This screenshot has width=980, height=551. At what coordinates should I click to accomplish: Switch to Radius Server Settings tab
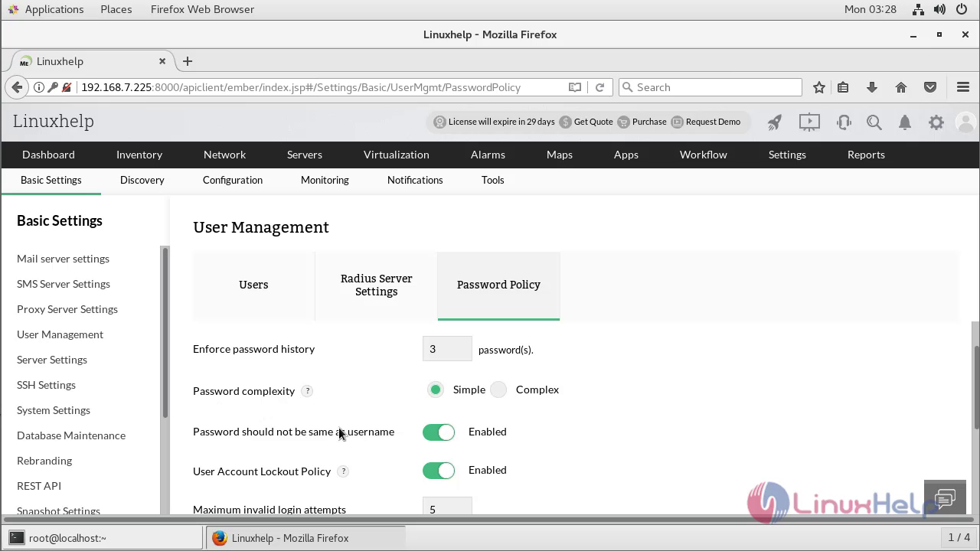tap(376, 285)
